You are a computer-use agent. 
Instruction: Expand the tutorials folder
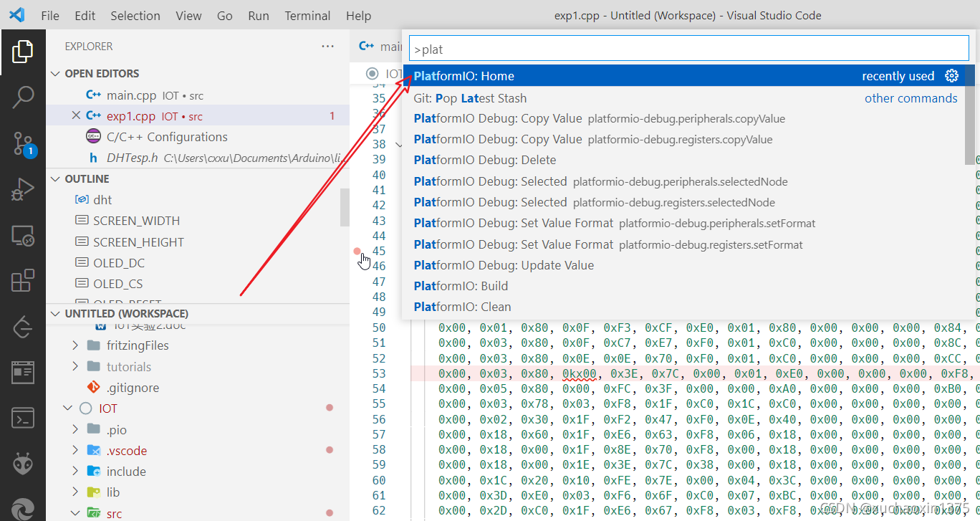click(x=75, y=367)
